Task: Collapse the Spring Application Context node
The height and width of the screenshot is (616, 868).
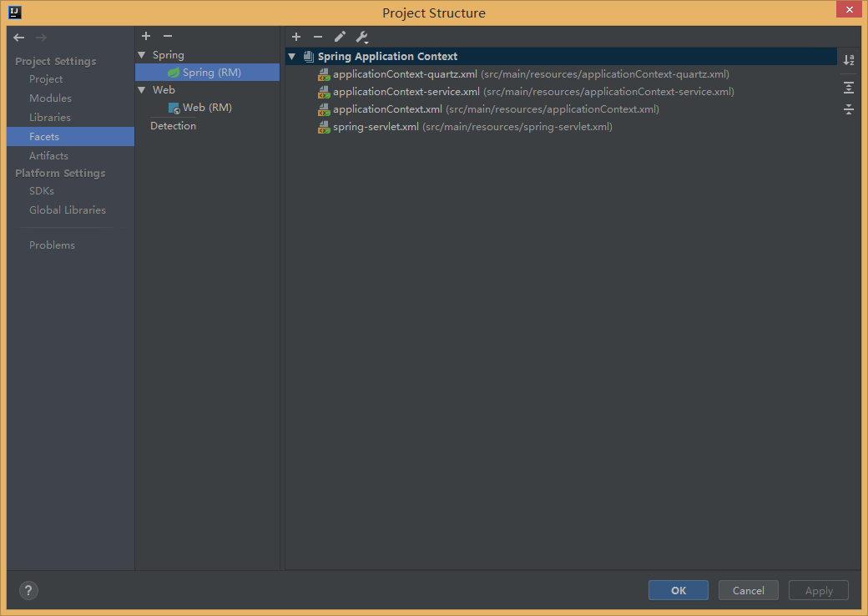Action: tap(292, 57)
